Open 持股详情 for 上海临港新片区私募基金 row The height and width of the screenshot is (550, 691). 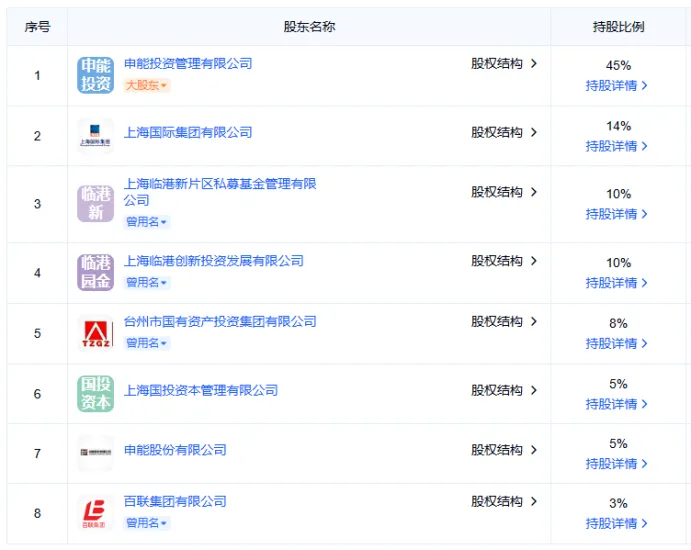pyautogui.click(x=617, y=214)
